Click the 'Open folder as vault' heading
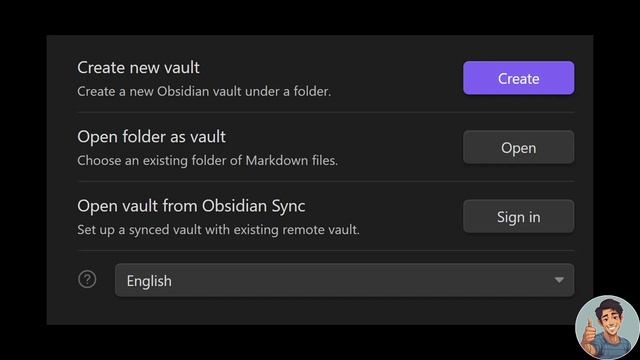Screen dimensions: 640x360 click(x=151, y=137)
